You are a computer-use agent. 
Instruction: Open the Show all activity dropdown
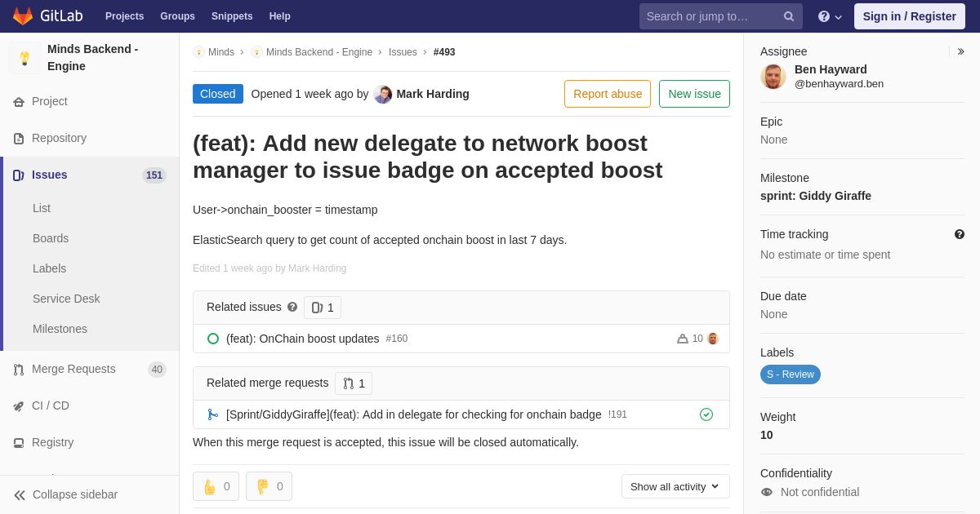[x=675, y=486]
